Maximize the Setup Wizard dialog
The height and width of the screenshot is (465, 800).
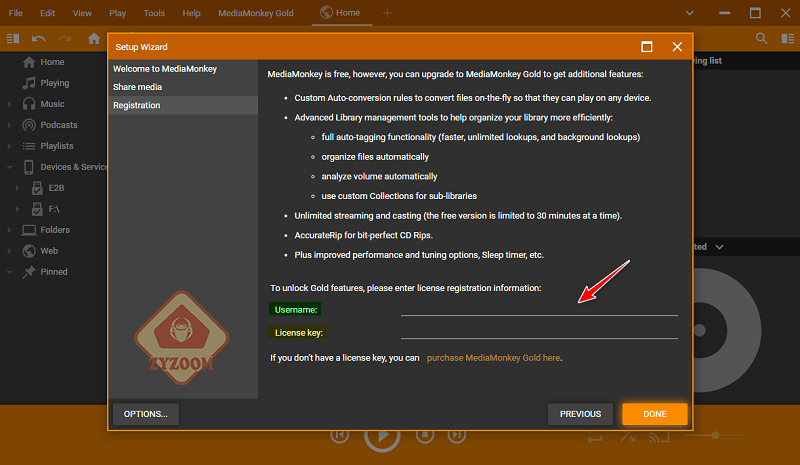tap(647, 47)
